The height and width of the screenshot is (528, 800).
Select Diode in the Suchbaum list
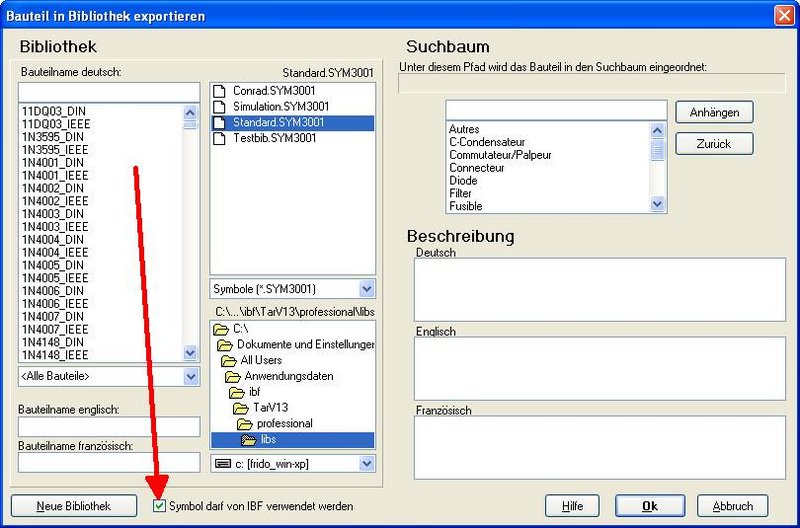click(x=464, y=181)
